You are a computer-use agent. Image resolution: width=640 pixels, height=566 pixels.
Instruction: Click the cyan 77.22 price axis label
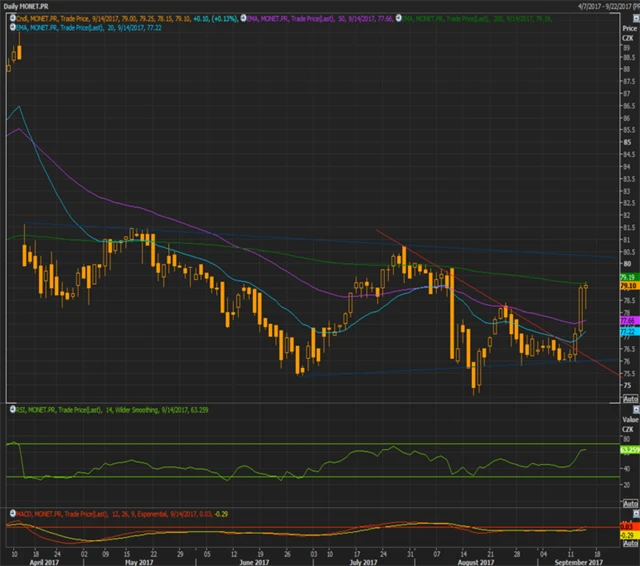[x=628, y=329]
